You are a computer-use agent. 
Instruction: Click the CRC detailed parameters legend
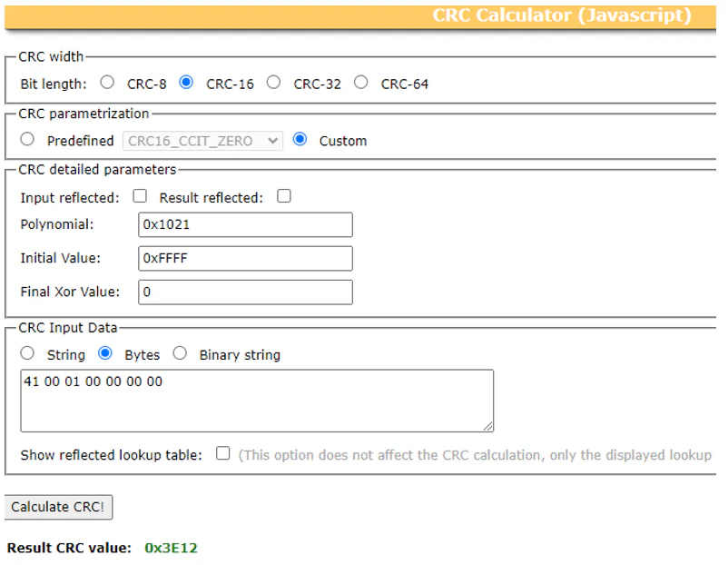(97, 170)
